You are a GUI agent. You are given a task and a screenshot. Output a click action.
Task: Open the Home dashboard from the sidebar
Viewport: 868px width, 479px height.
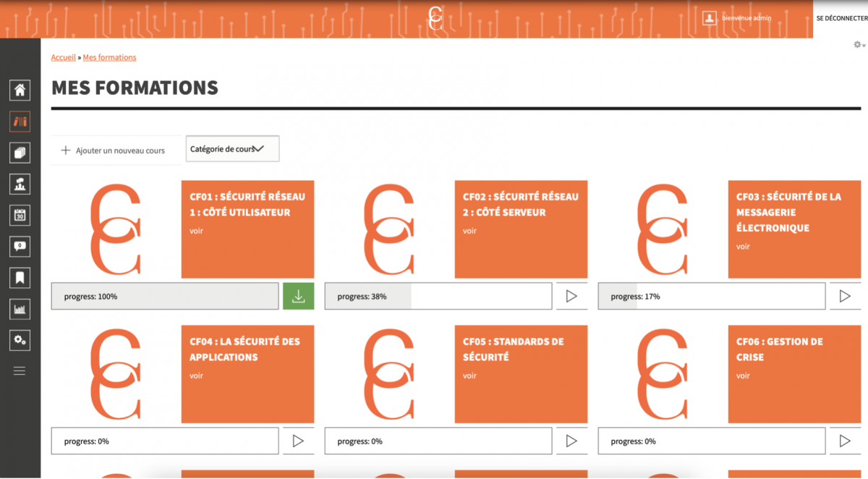coord(20,90)
